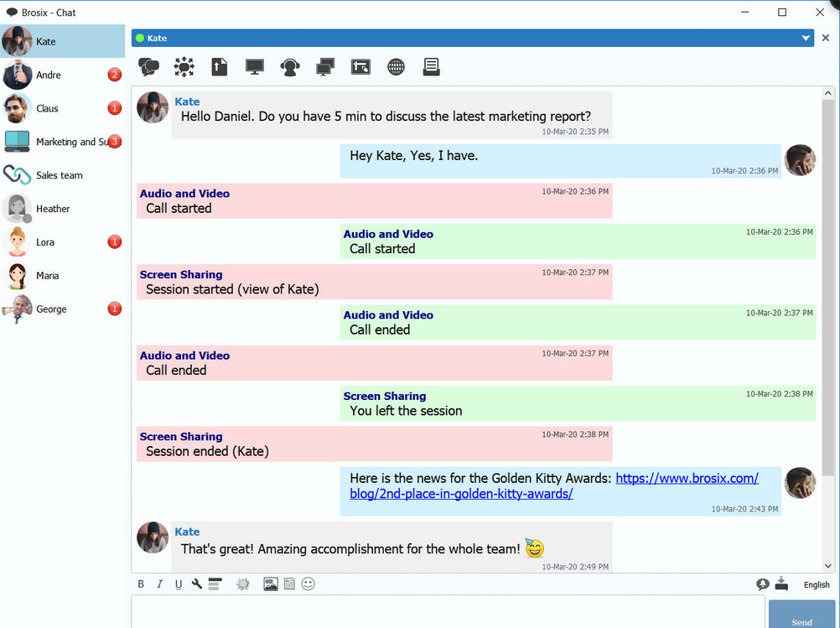Viewport: 840px width, 628px height.
Task: Open the text chat icon in toolbar
Action: [148, 67]
